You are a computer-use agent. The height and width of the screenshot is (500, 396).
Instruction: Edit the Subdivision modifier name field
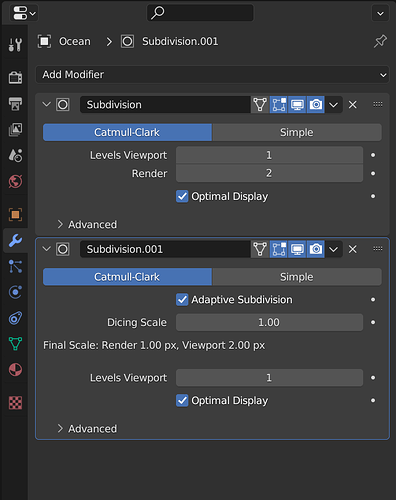pos(165,105)
